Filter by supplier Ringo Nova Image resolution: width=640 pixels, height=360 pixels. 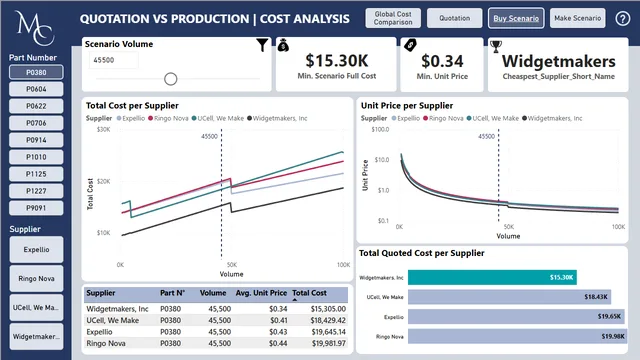coord(36,278)
